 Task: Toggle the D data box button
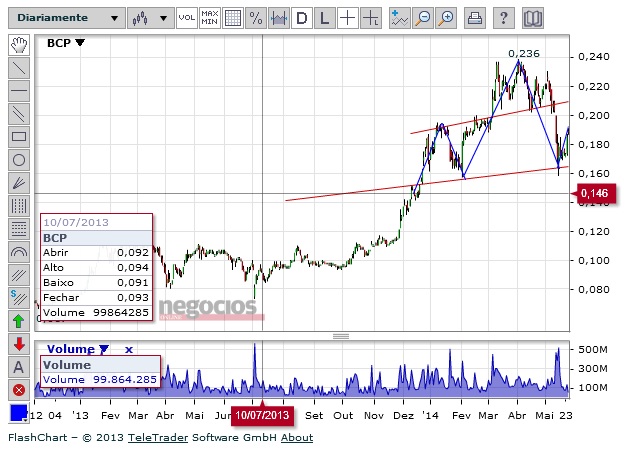tap(302, 18)
